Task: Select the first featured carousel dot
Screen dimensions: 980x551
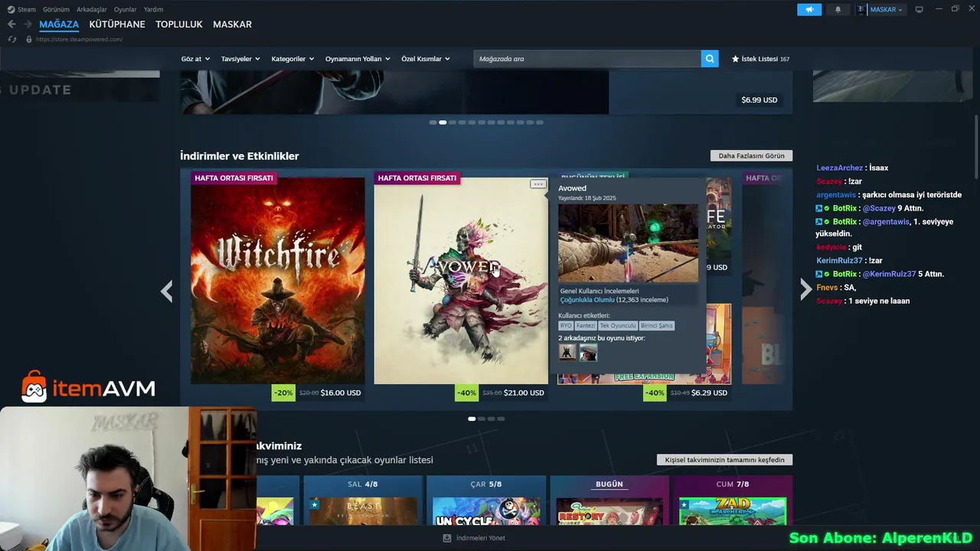Action: pos(433,122)
